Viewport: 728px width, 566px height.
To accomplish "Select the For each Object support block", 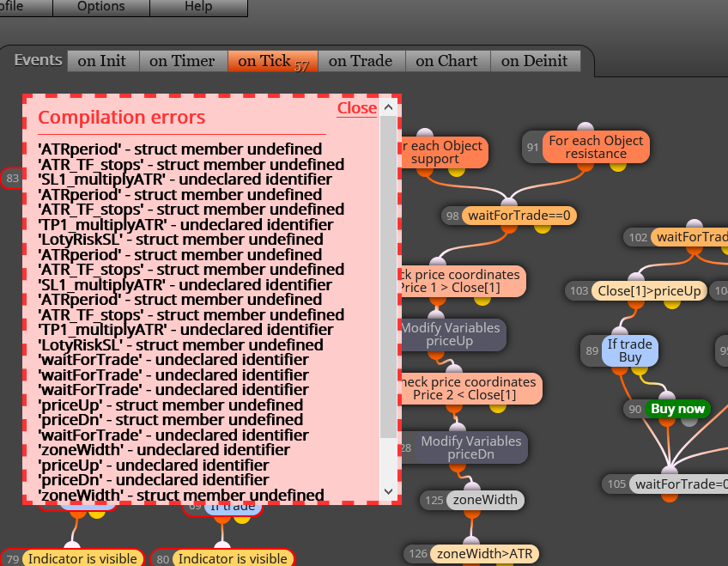I will (445, 152).
